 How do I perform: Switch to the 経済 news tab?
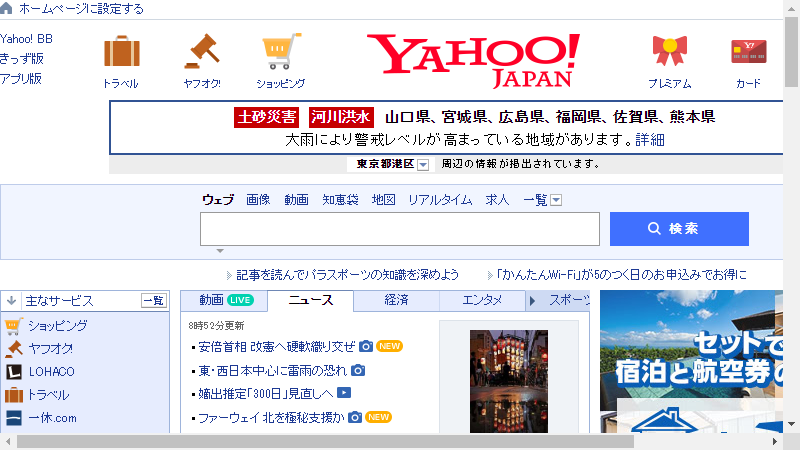click(396, 301)
